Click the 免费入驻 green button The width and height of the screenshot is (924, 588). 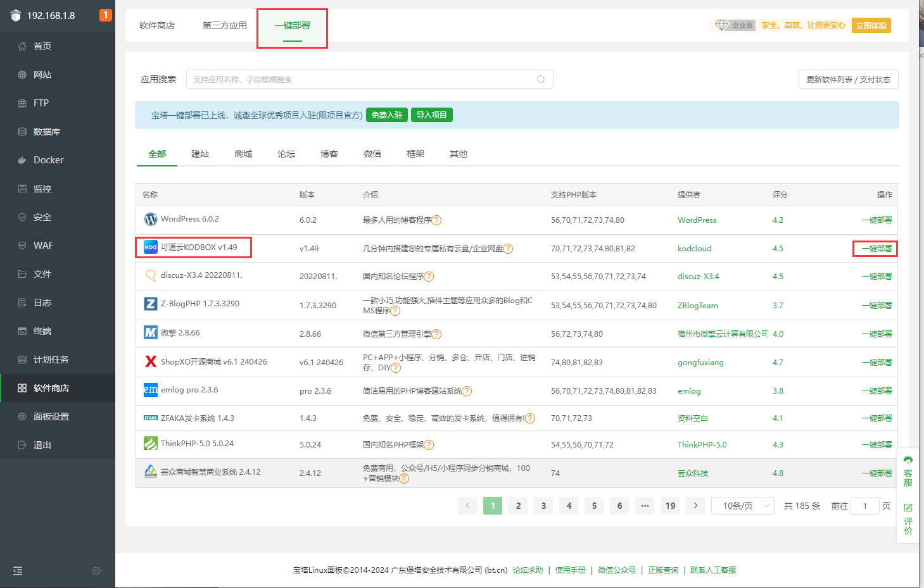click(387, 115)
